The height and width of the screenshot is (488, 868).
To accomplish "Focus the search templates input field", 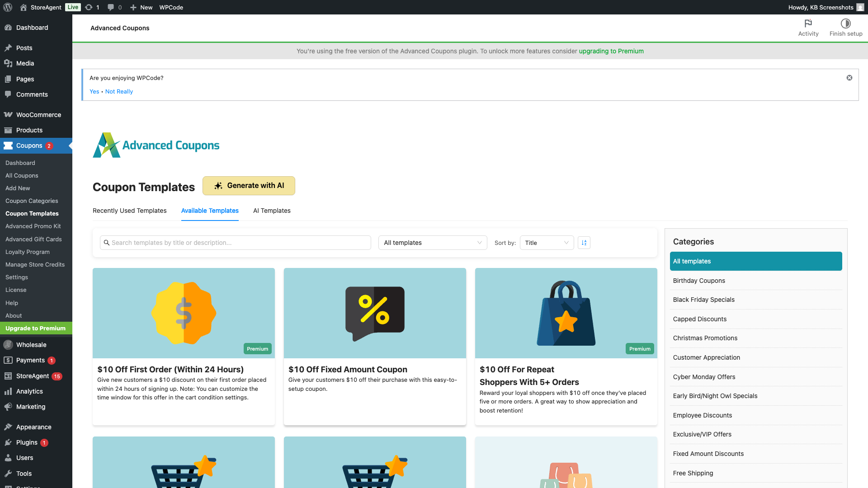I will point(235,243).
